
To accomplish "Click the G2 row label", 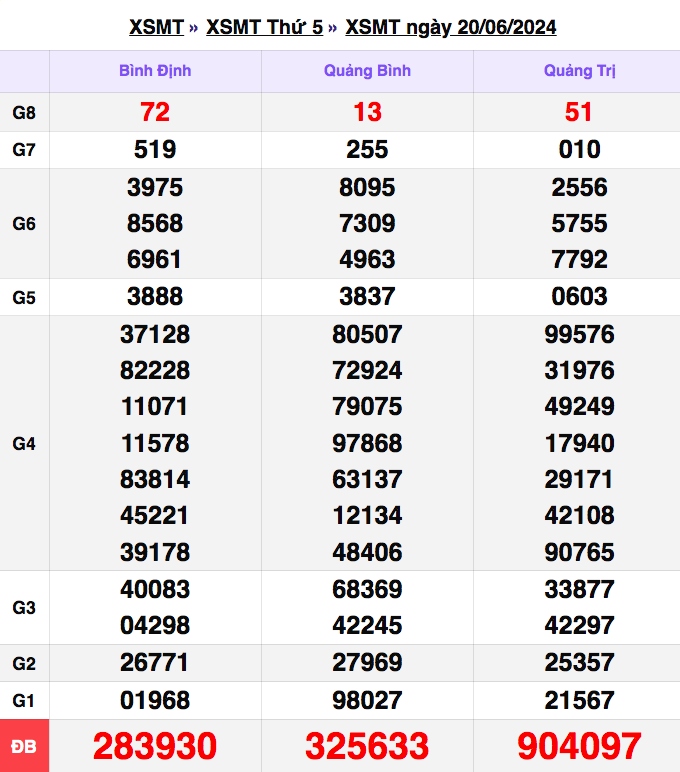I will (24, 664).
